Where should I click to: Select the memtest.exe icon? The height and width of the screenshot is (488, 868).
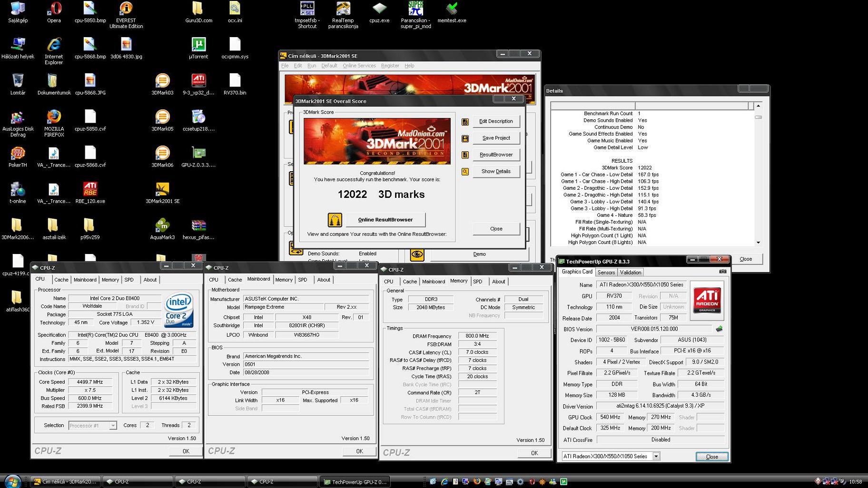point(452,12)
